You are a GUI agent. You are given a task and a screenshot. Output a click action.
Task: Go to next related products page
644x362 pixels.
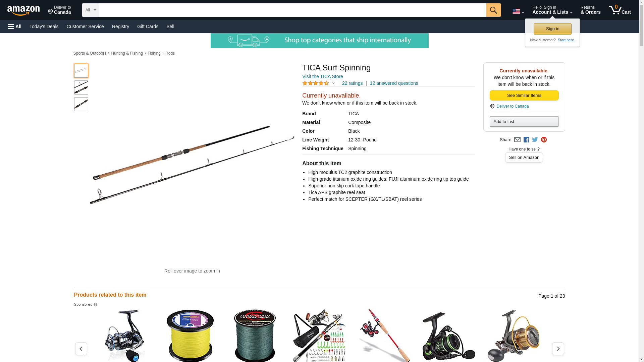point(558,349)
